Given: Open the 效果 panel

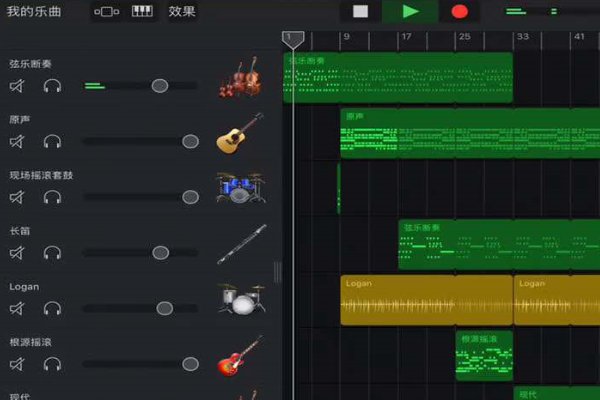Looking at the screenshot, I should point(182,12).
